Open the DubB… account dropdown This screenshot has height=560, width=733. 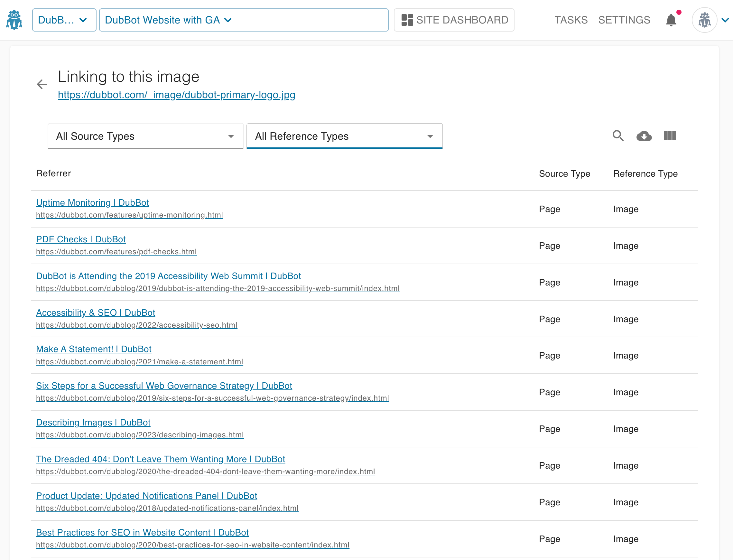click(64, 20)
